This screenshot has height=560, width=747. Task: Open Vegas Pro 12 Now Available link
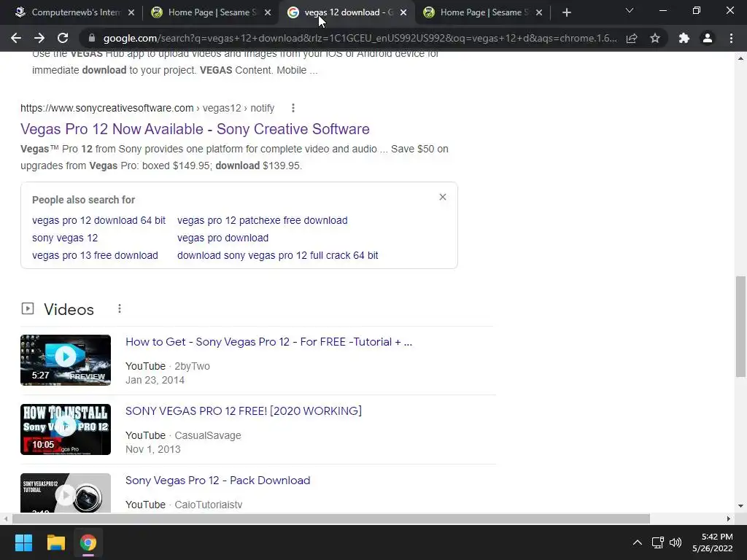pos(195,129)
